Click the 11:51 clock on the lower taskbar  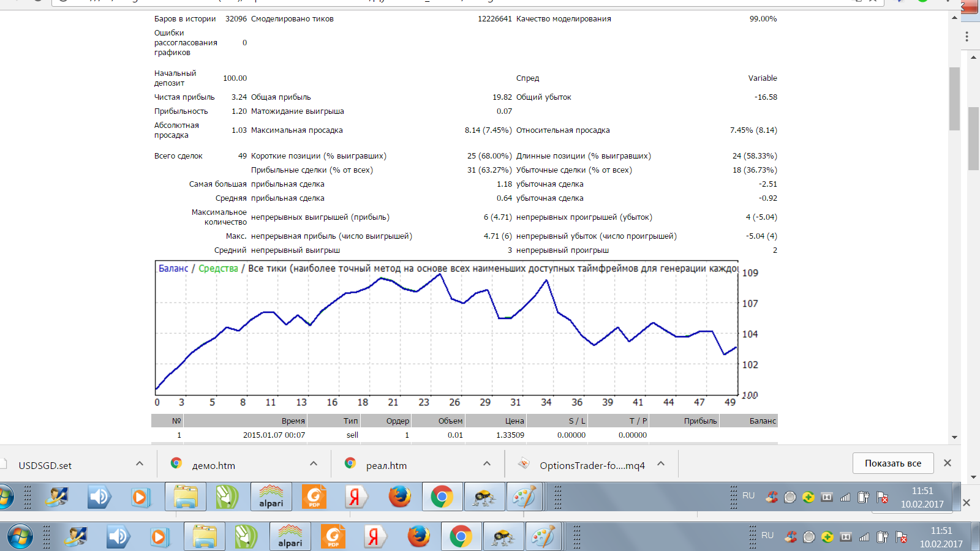point(941,531)
